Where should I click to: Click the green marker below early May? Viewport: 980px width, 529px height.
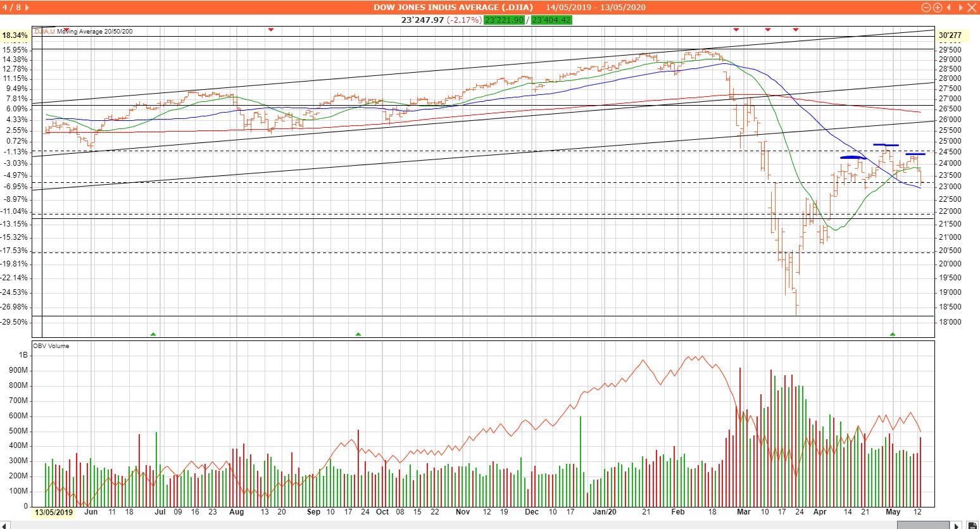(893, 334)
